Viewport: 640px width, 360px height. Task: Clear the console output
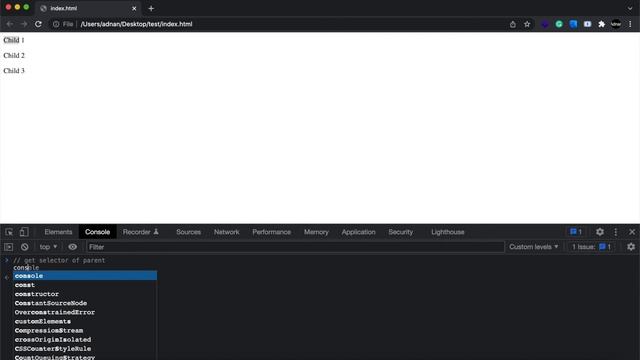point(24,247)
